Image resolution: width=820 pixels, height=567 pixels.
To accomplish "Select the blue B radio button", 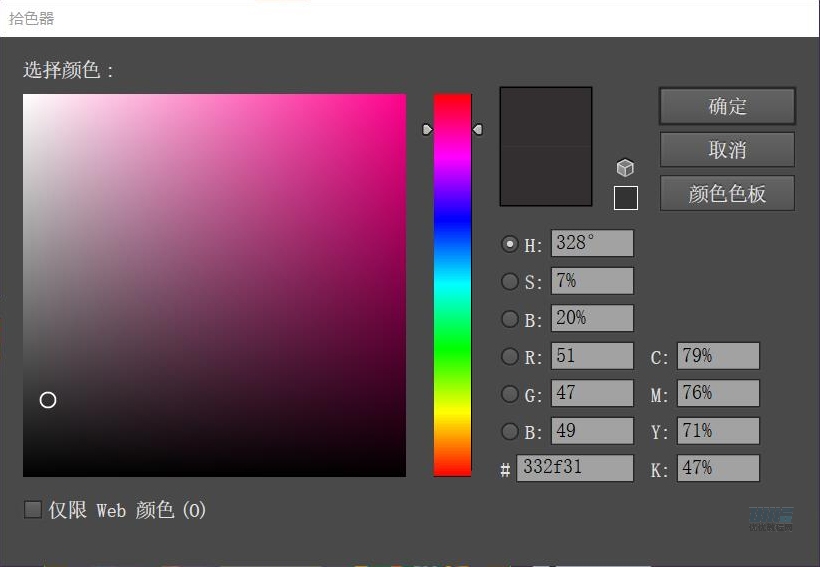I will click(x=510, y=432).
